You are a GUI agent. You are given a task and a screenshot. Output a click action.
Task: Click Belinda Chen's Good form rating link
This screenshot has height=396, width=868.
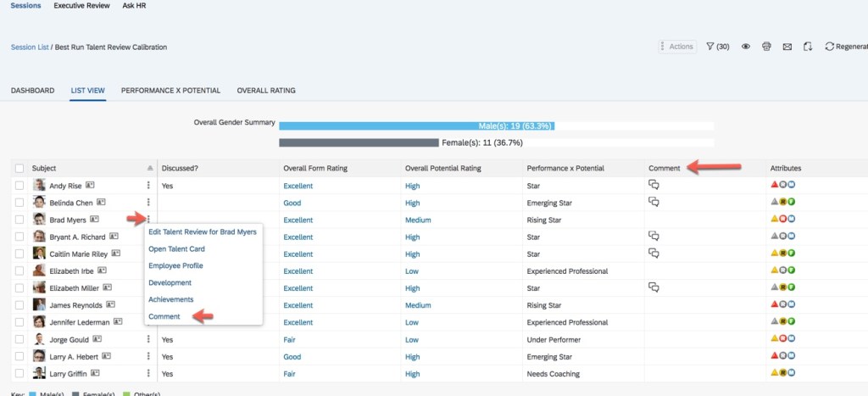click(x=292, y=203)
